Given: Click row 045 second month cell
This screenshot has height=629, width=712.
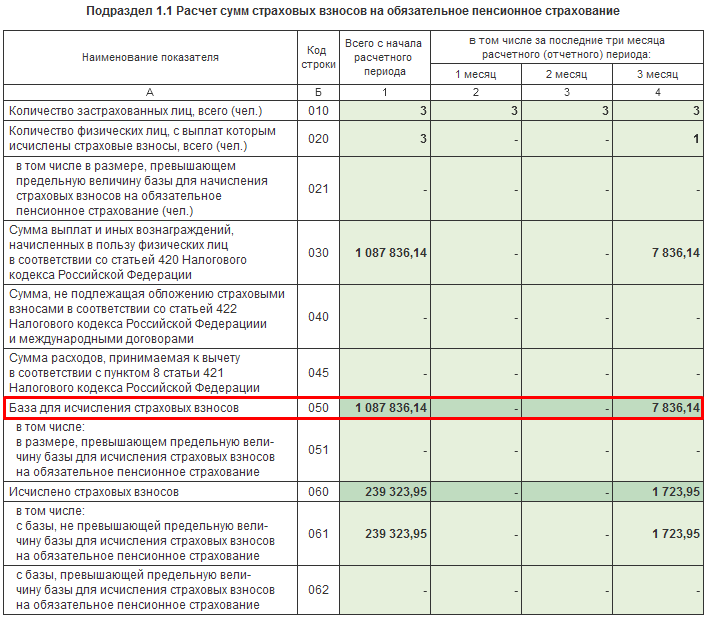Looking at the screenshot, I should (567, 373).
